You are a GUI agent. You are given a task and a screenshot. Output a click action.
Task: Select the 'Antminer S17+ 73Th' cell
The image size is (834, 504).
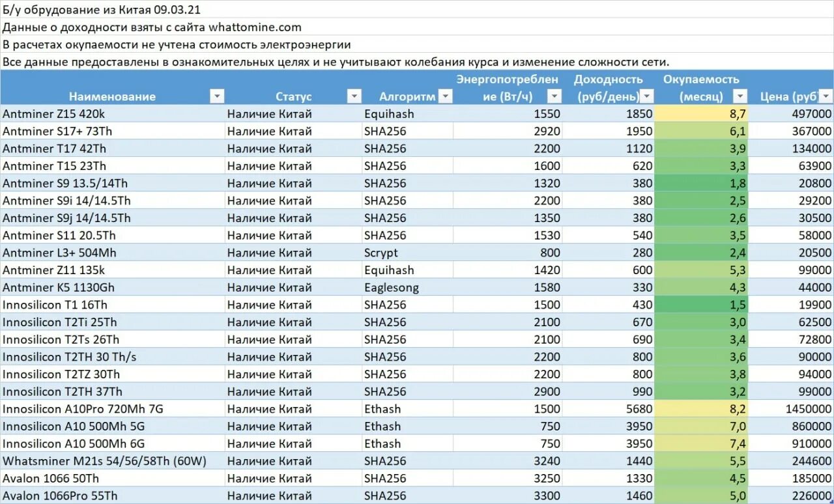tap(112, 131)
